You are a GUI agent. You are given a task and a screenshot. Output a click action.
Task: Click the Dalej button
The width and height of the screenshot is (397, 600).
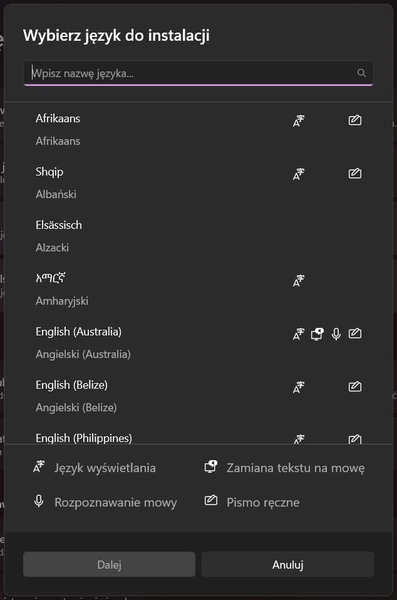tap(109, 564)
